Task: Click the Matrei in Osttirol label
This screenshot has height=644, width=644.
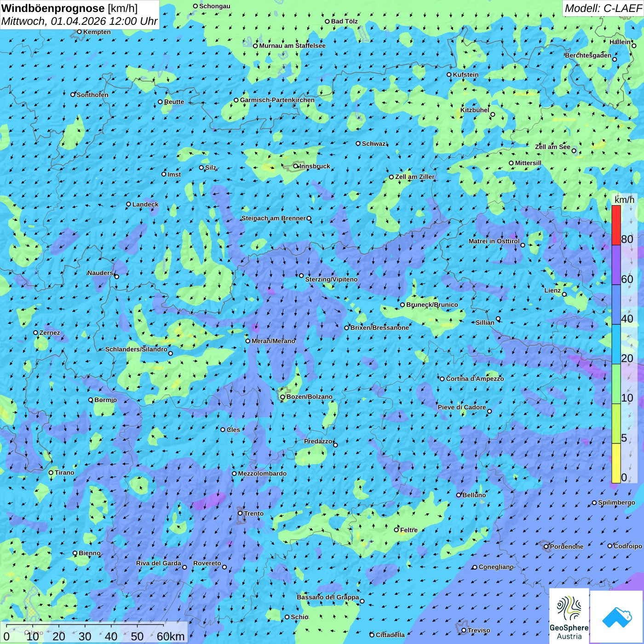Action: [494, 241]
